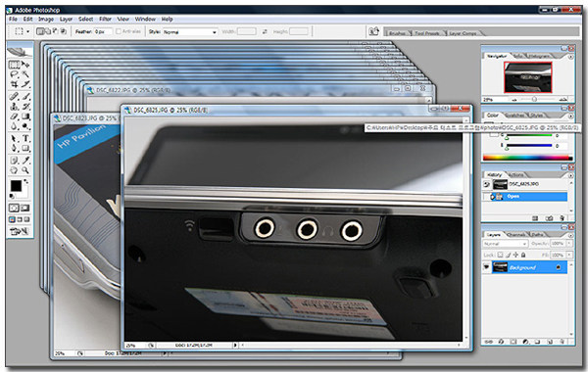The height and width of the screenshot is (372, 588).
Task: Select the Rectangular Marquee tool in the toolbox
Action: click(x=15, y=65)
